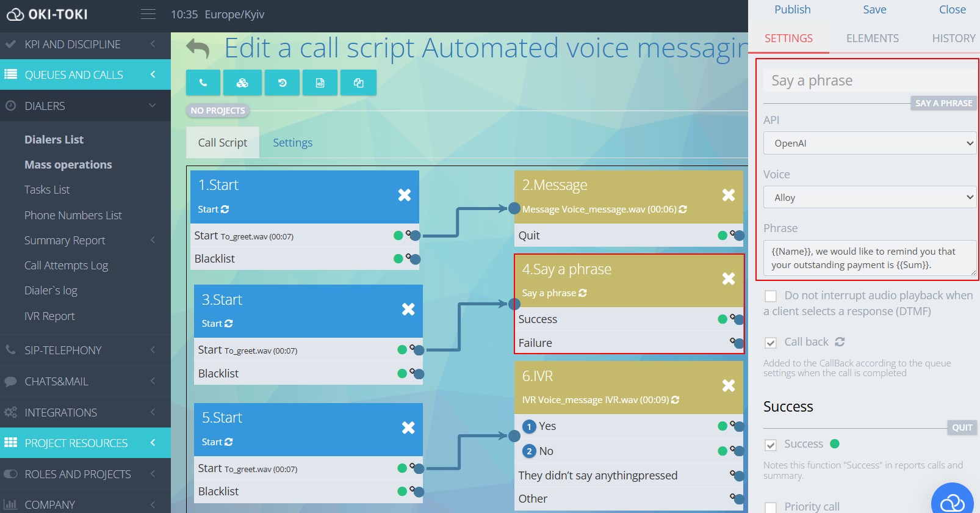Switch to the Settings tab beside Call Script
The width and height of the screenshot is (980, 513).
click(x=292, y=143)
